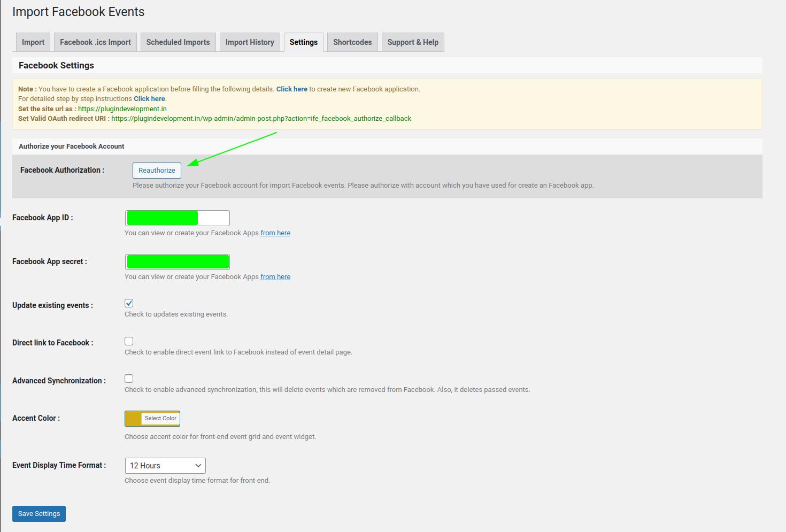786x532 pixels.
Task: Open step by step instructions link
Action: [x=149, y=99]
